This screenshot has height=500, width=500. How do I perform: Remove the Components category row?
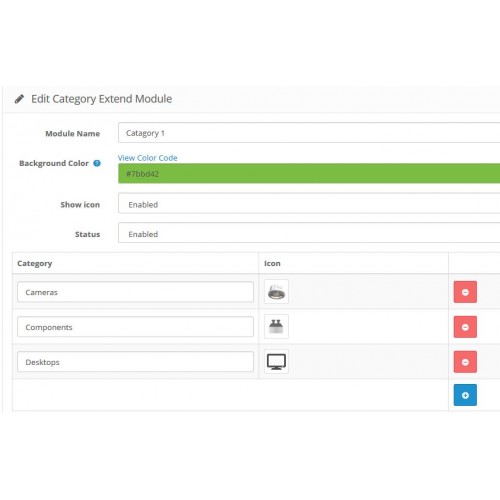(x=465, y=327)
